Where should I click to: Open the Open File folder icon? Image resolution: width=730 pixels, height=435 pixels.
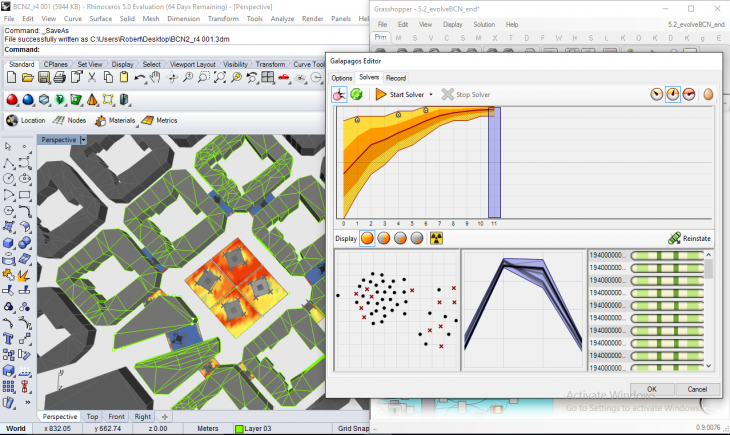[29, 77]
